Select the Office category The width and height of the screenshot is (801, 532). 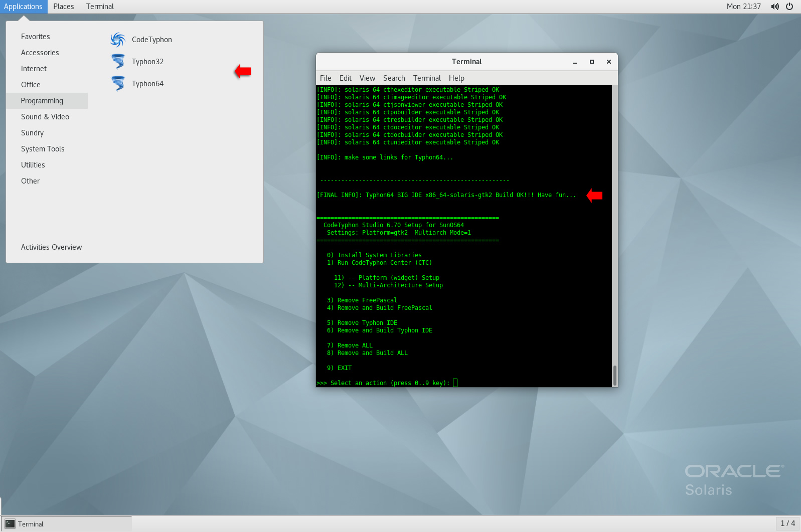(47, 85)
